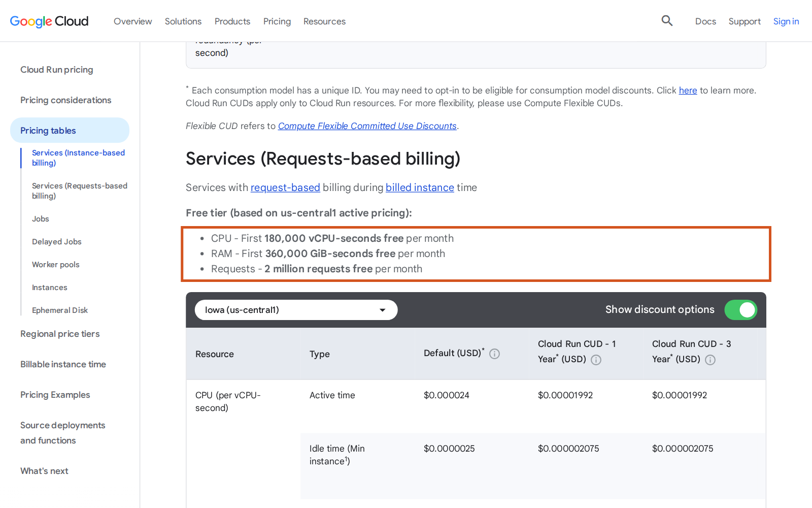Open the Solutions nav menu

point(183,21)
